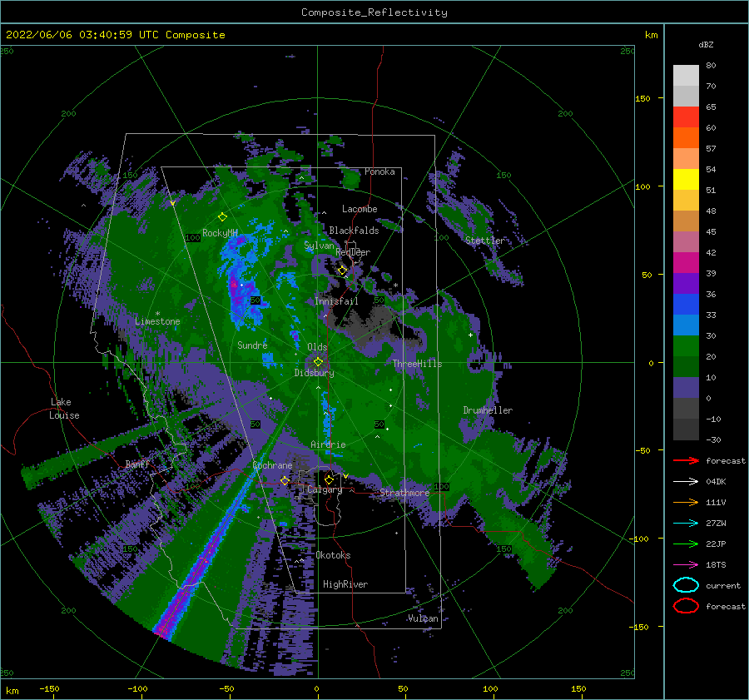Click the 20 dBZ green color swatch

pyautogui.click(x=686, y=366)
